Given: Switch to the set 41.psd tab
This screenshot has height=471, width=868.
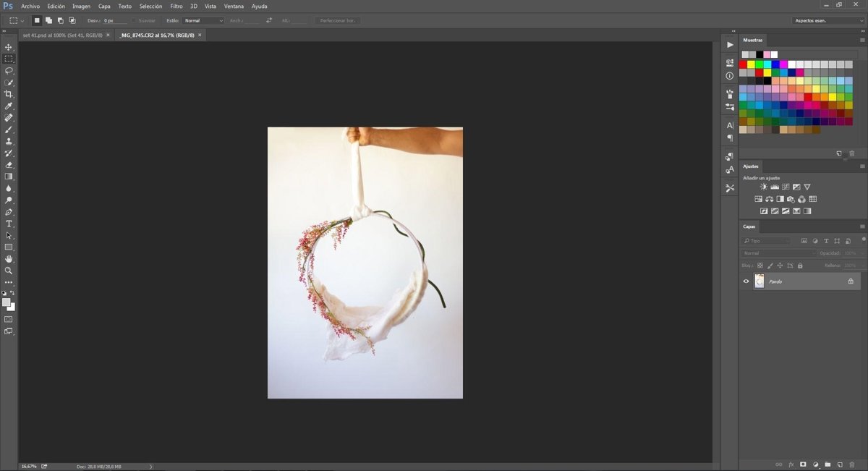Looking at the screenshot, I should [x=63, y=35].
